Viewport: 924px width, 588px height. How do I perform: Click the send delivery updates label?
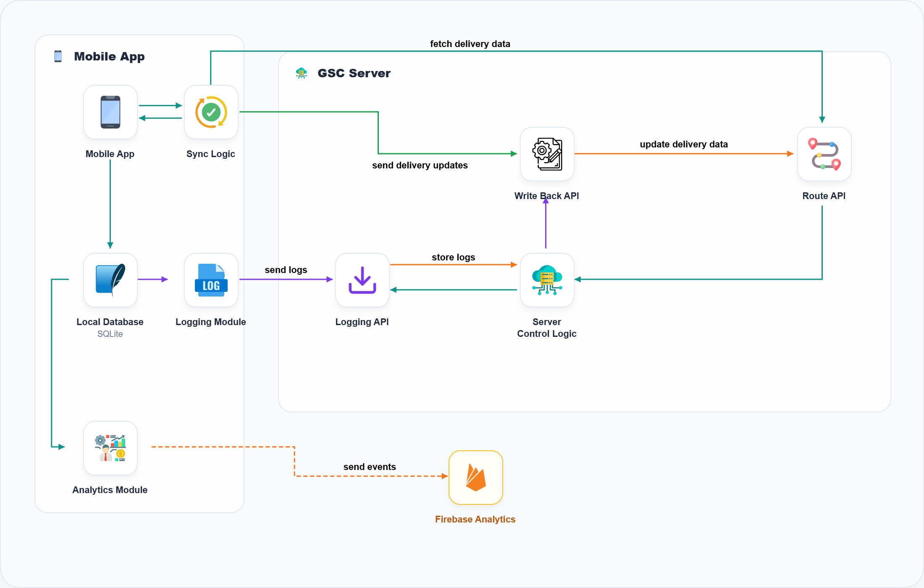(x=420, y=165)
